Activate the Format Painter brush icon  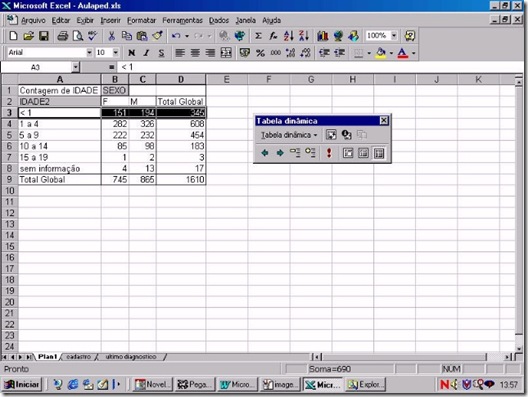157,36
